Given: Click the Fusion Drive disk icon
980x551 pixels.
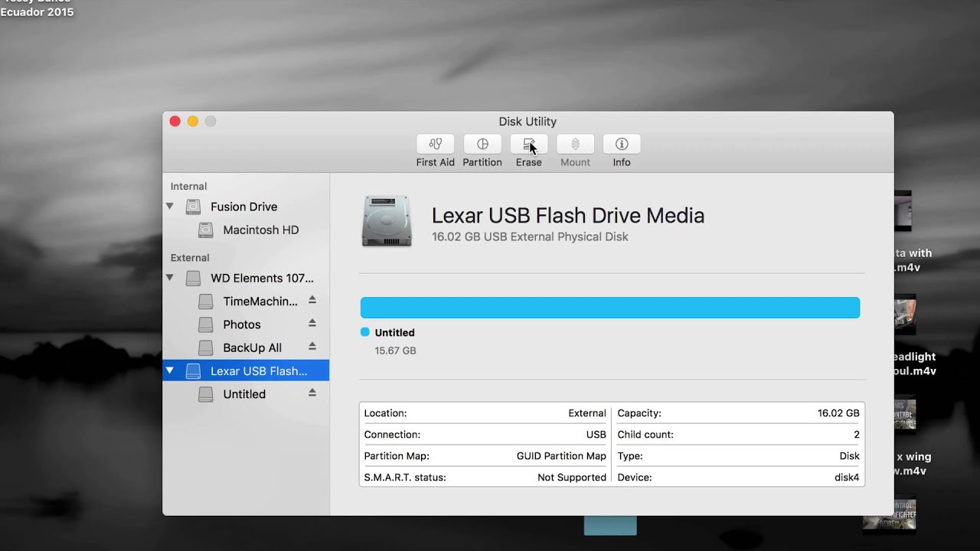Looking at the screenshot, I should coord(194,207).
